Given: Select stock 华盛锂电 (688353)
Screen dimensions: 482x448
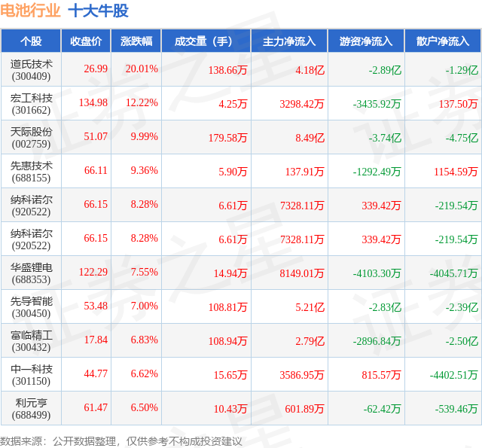Looking at the screenshot, I should coord(31,273).
